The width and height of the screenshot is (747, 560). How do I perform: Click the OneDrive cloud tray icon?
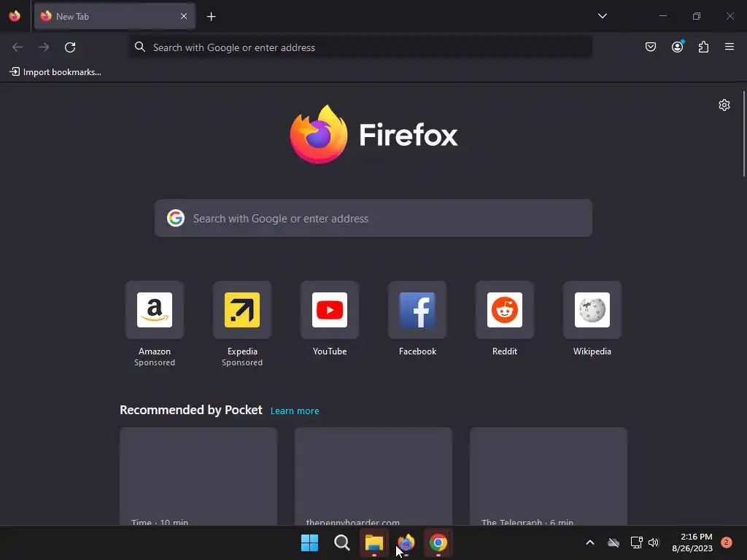[x=614, y=542]
